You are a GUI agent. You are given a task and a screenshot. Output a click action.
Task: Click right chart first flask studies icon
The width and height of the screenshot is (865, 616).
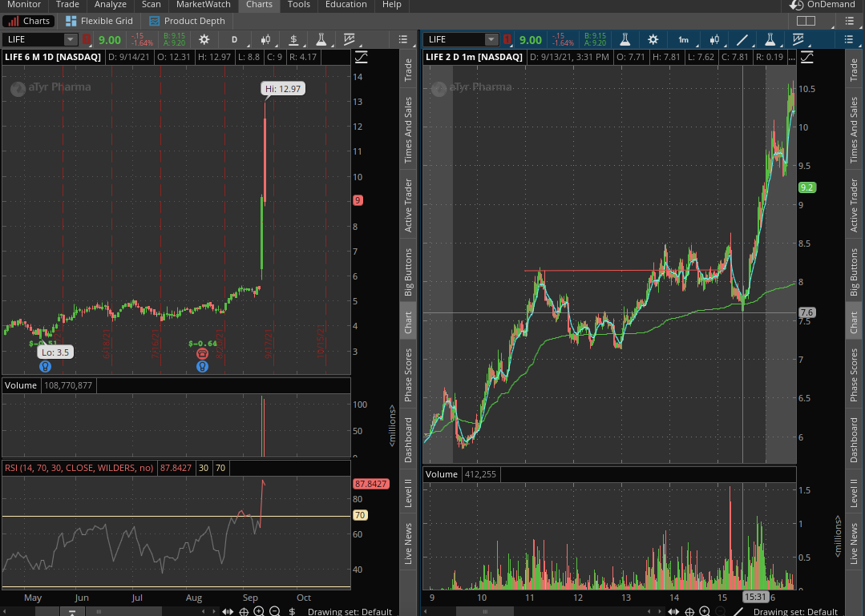coord(625,40)
